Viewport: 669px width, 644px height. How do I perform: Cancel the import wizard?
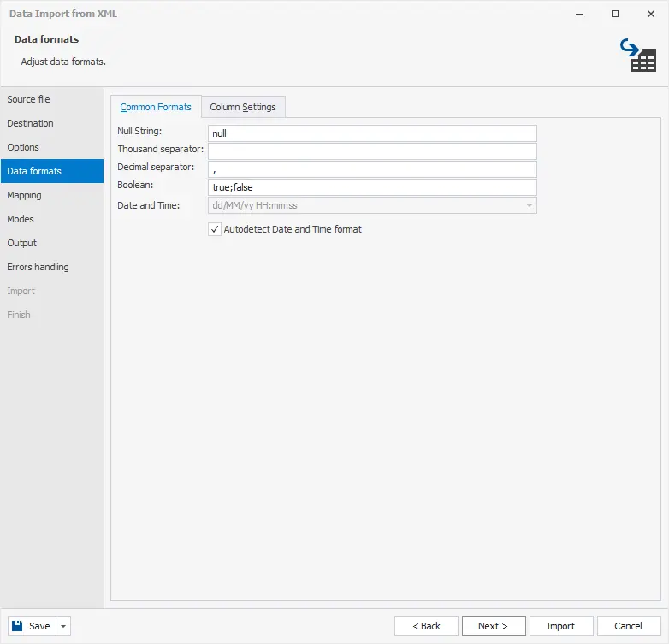coord(628,626)
